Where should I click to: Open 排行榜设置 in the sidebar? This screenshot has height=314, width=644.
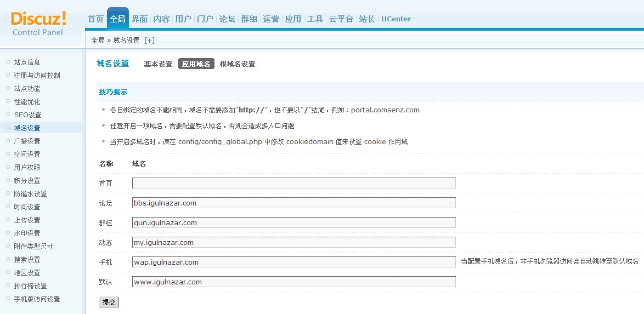30,286
